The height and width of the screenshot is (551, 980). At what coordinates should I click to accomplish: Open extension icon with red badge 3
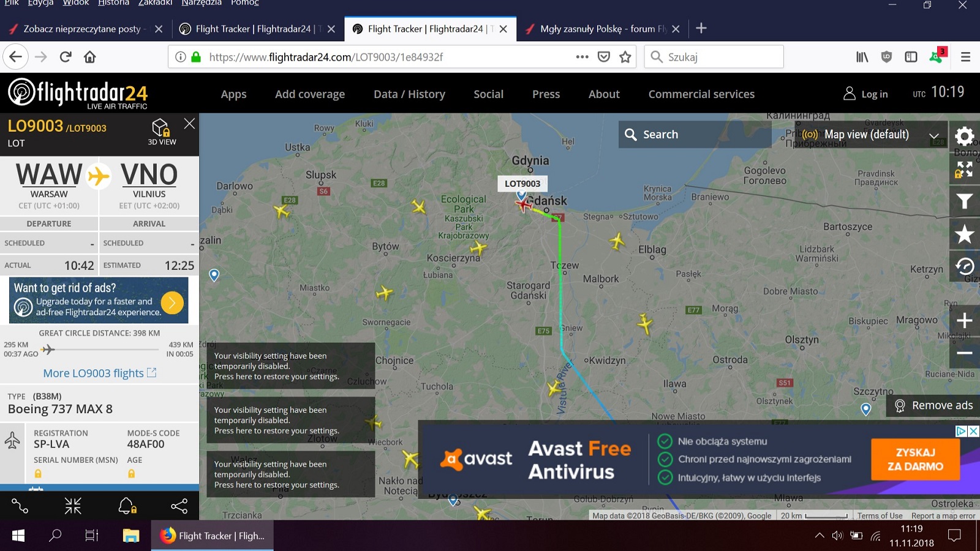point(937,56)
